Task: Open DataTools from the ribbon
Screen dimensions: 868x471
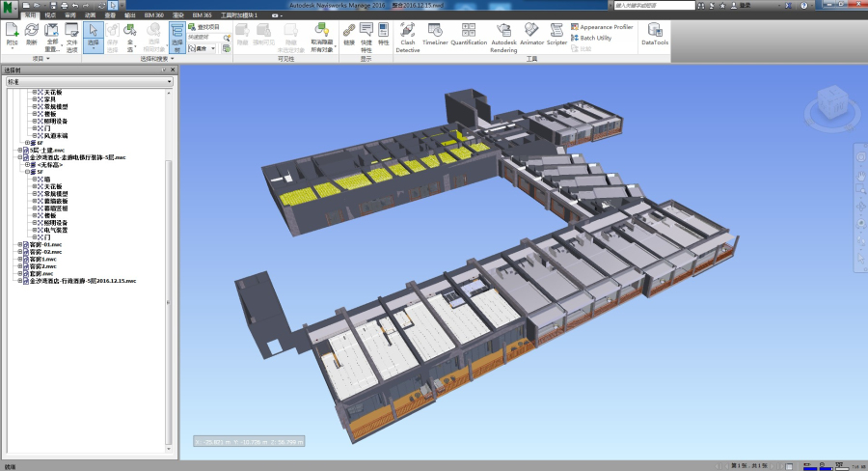Action: click(x=654, y=37)
